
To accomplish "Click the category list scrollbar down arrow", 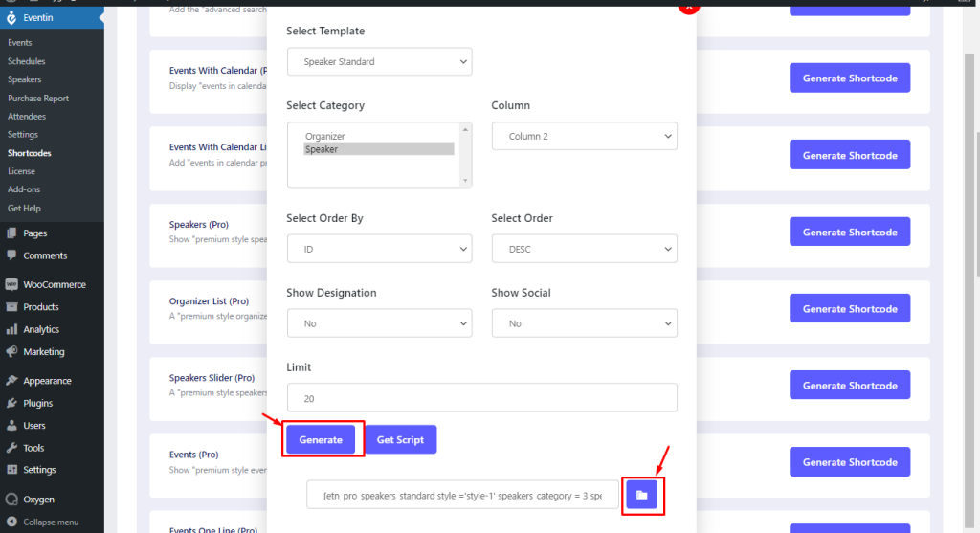I will (x=465, y=181).
